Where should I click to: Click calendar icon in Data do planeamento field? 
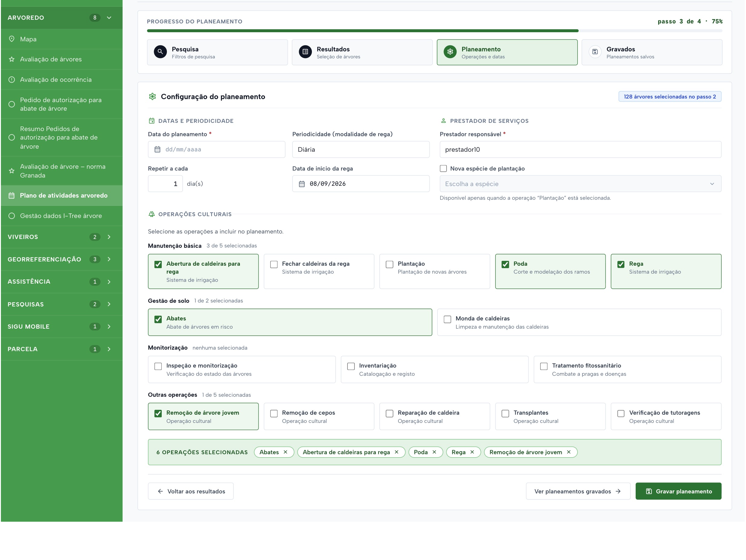[x=157, y=150]
